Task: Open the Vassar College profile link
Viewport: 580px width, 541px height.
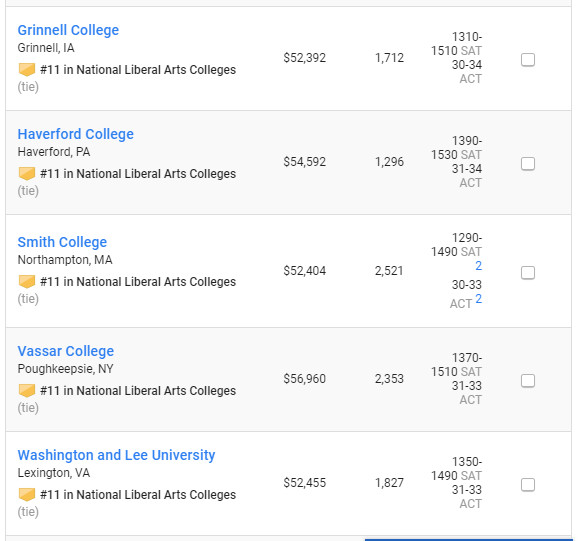Action: (x=66, y=351)
